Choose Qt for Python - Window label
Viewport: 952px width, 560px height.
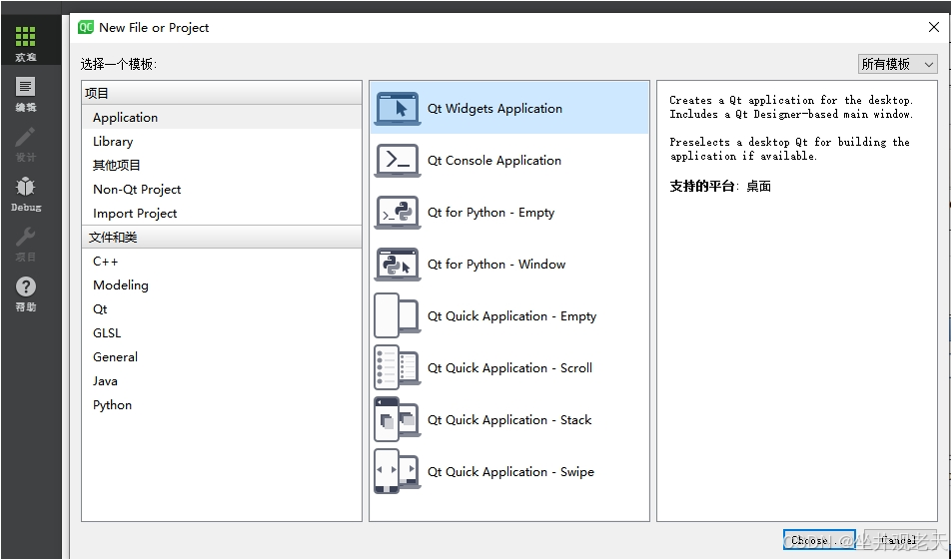click(496, 265)
